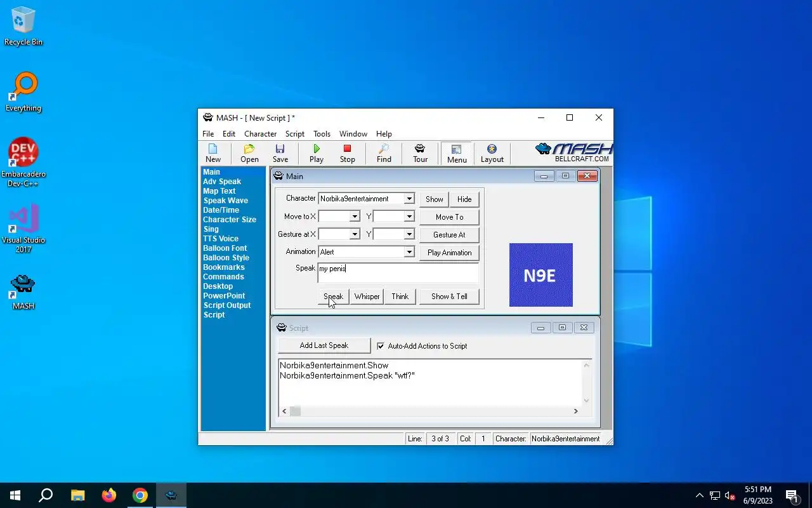Click the Whisper button
812x508 pixels.
(x=367, y=297)
